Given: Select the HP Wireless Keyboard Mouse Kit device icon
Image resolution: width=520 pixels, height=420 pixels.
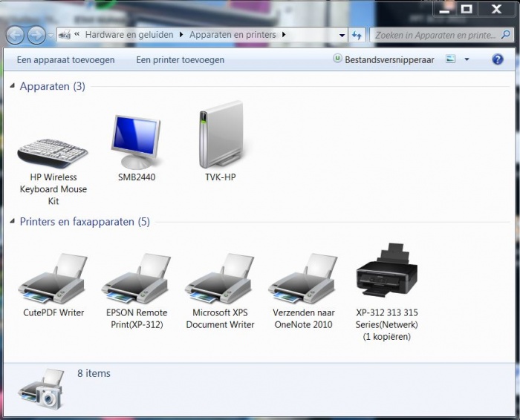Looking at the screenshot, I should tap(53, 153).
